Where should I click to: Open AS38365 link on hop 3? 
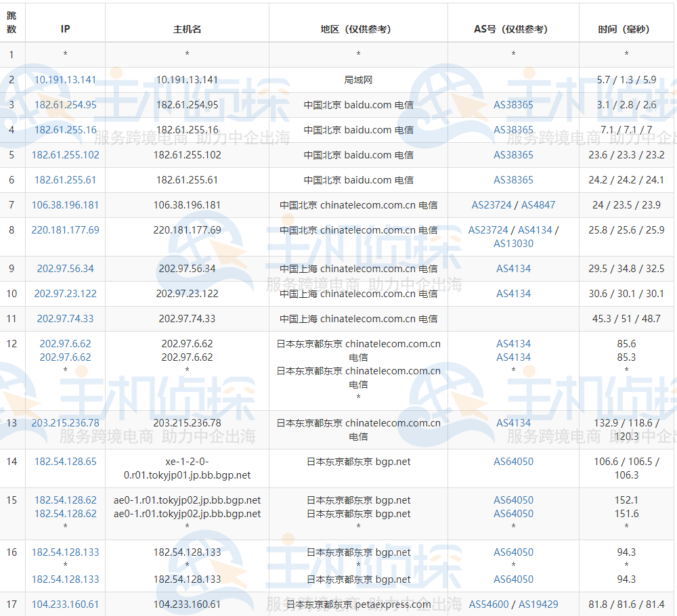tap(513, 104)
